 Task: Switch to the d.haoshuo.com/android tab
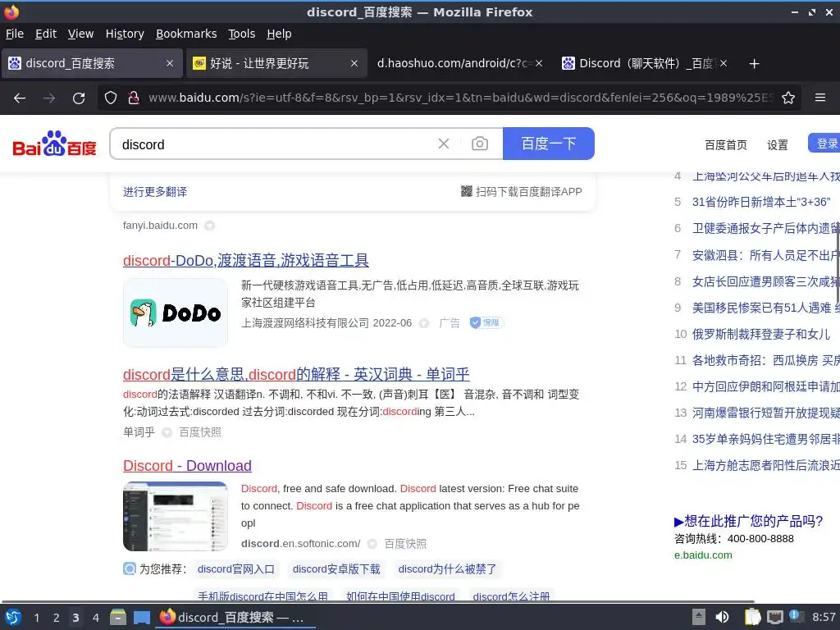(x=459, y=63)
